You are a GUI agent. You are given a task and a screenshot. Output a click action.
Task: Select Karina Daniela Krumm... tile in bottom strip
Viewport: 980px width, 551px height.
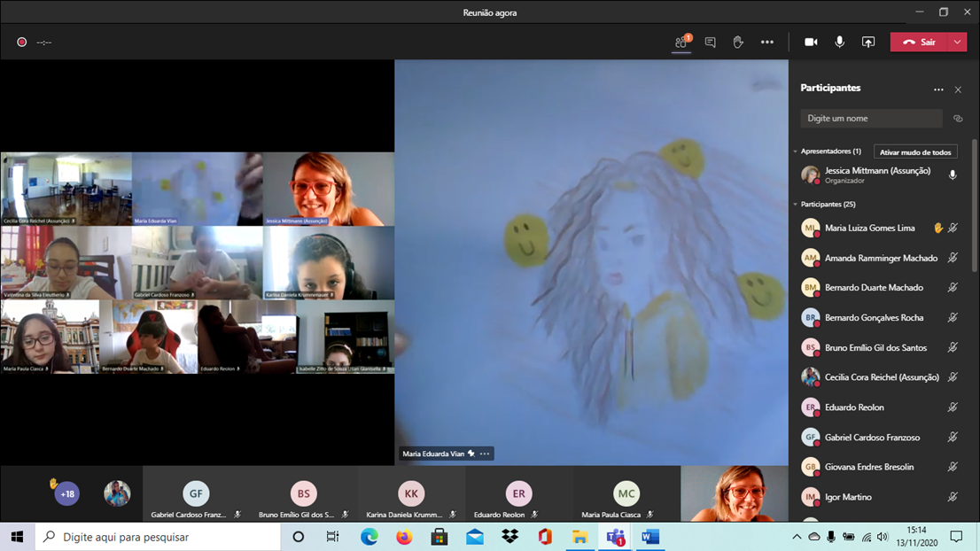pyautogui.click(x=411, y=493)
